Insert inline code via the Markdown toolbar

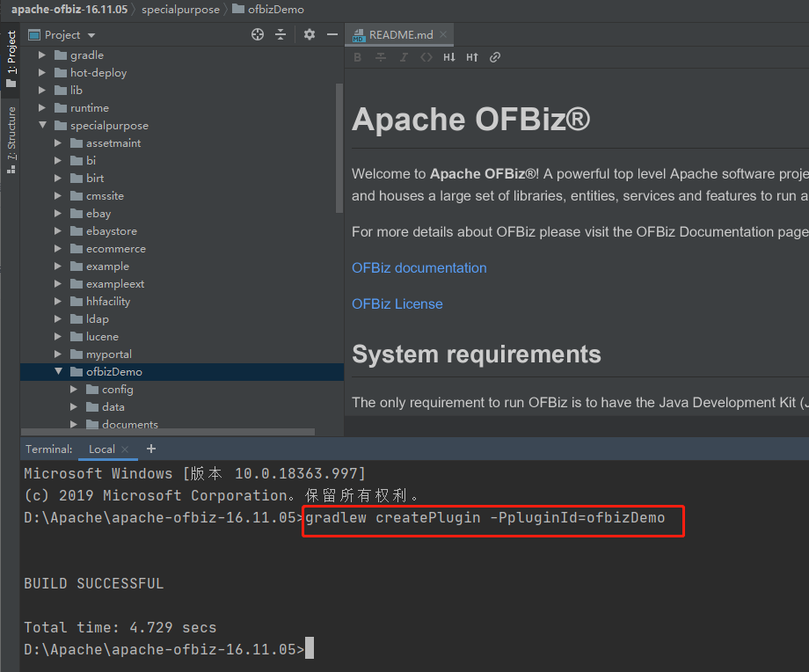coord(426,57)
